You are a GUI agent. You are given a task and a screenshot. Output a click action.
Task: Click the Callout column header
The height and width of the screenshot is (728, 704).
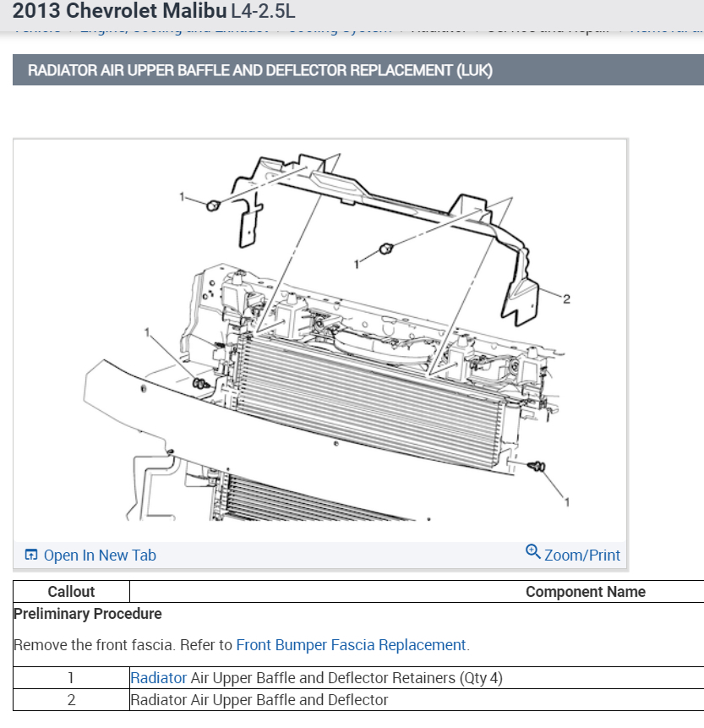pos(71,591)
